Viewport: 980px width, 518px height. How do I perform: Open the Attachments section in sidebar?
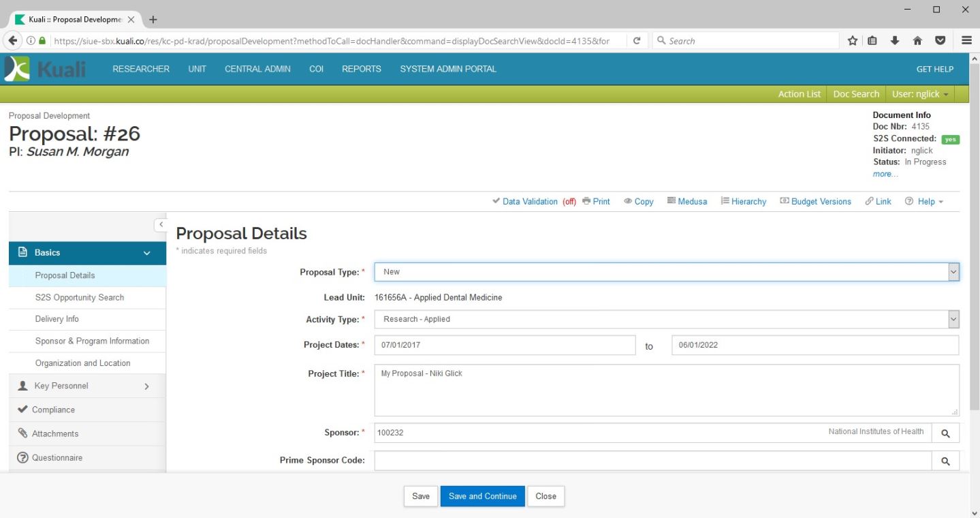(x=55, y=433)
